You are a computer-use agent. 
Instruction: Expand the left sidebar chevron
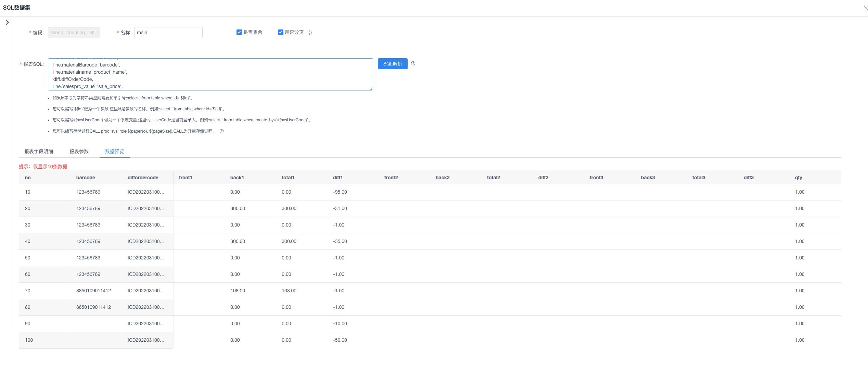point(7,22)
